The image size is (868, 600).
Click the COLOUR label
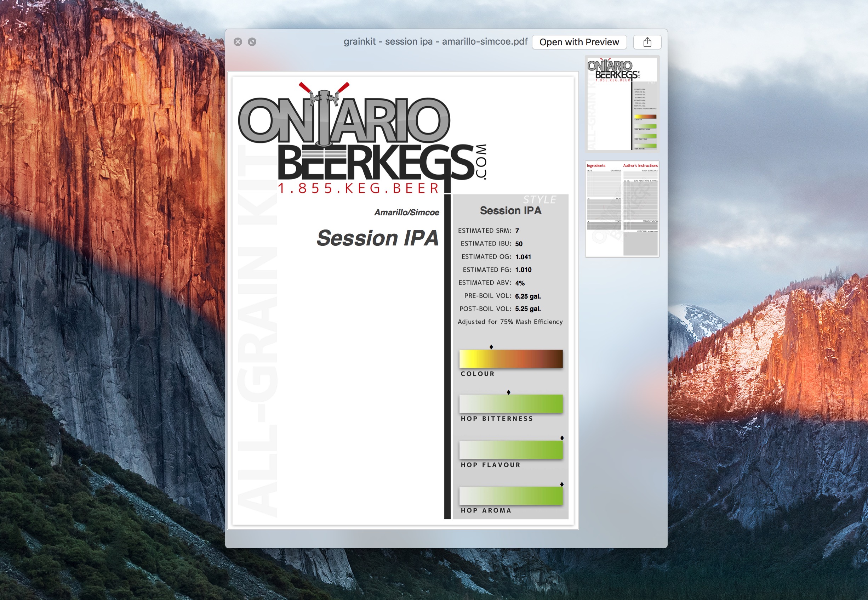(x=478, y=374)
